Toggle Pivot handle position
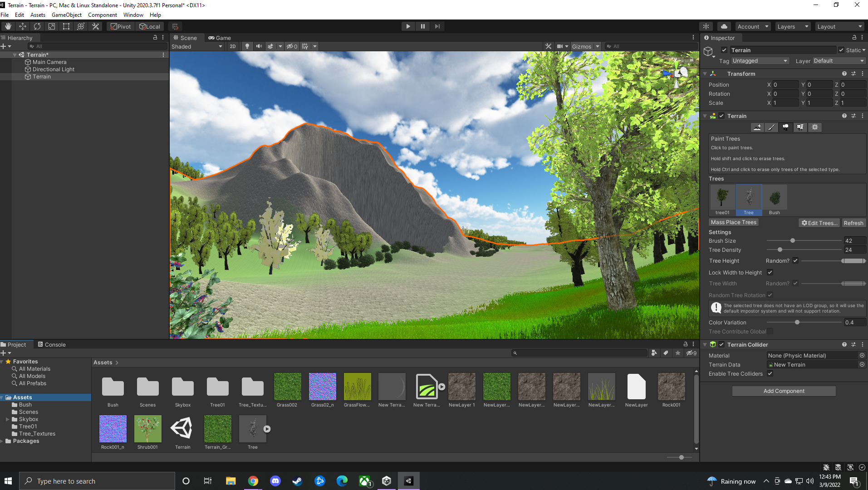This screenshot has width=868, height=490. (121, 26)
